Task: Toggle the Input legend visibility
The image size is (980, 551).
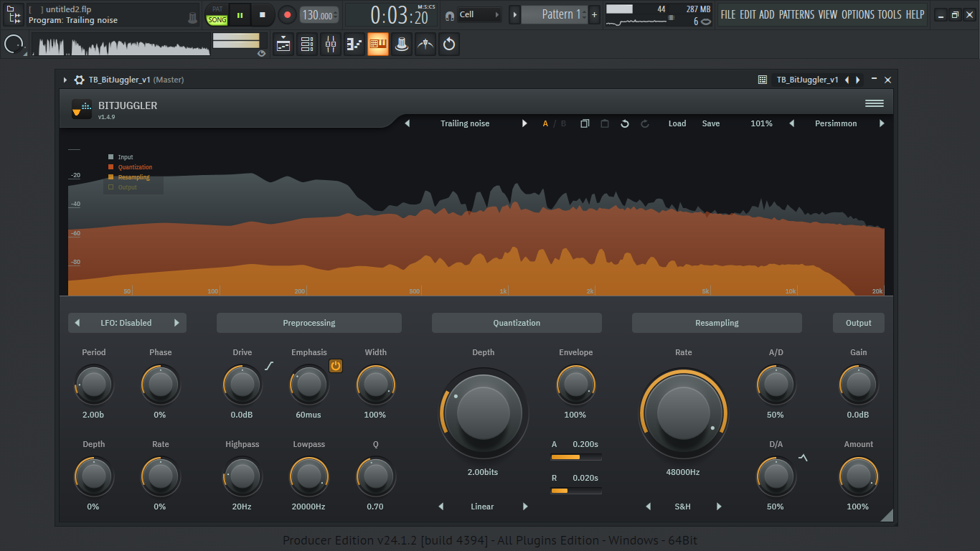Action: pos(121,157)
